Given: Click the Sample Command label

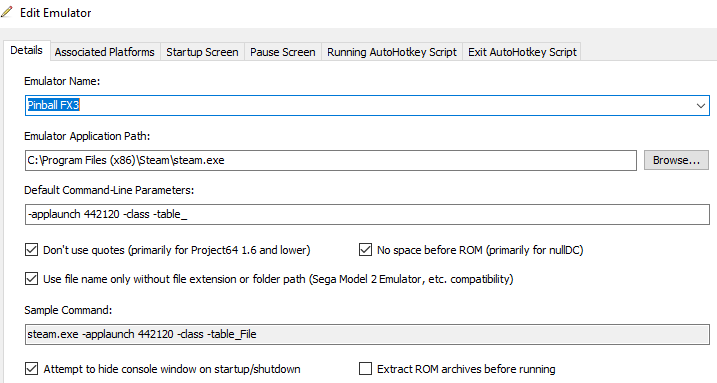Looking at the screenshot, I should coord(68,310).
